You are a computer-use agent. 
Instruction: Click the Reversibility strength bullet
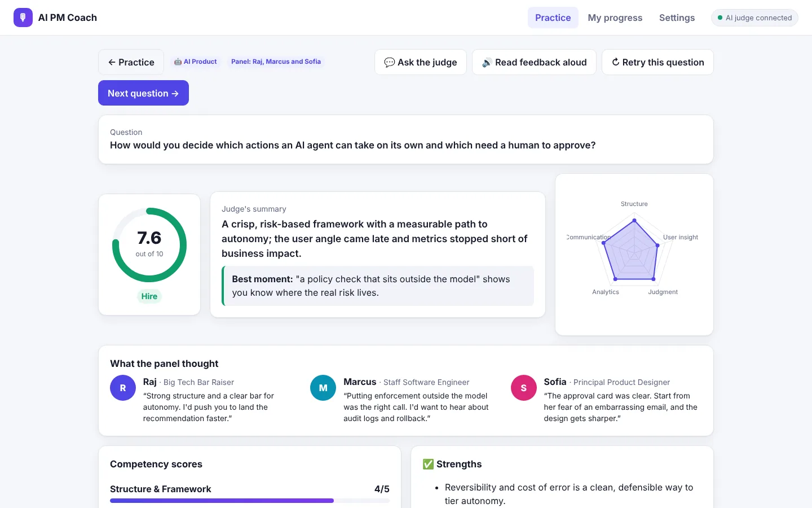[569, 494]
